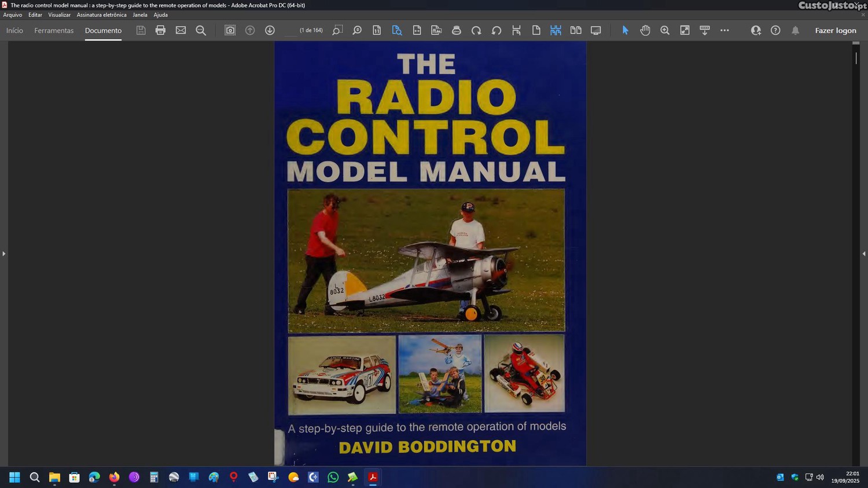This screenshot has width=868, height=488.
Task: Switch to the Ferramentas tab
Action: (x=54, y=31)
